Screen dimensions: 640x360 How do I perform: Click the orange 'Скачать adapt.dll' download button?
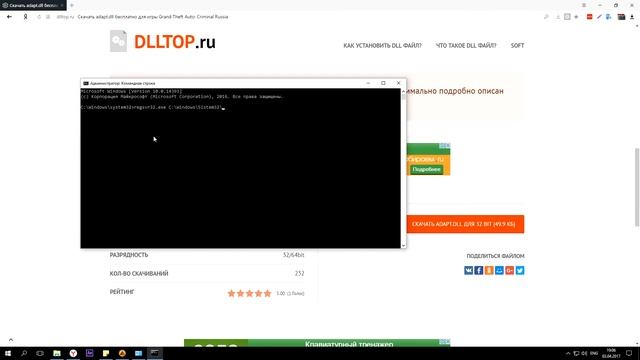(x=465, y=224)
